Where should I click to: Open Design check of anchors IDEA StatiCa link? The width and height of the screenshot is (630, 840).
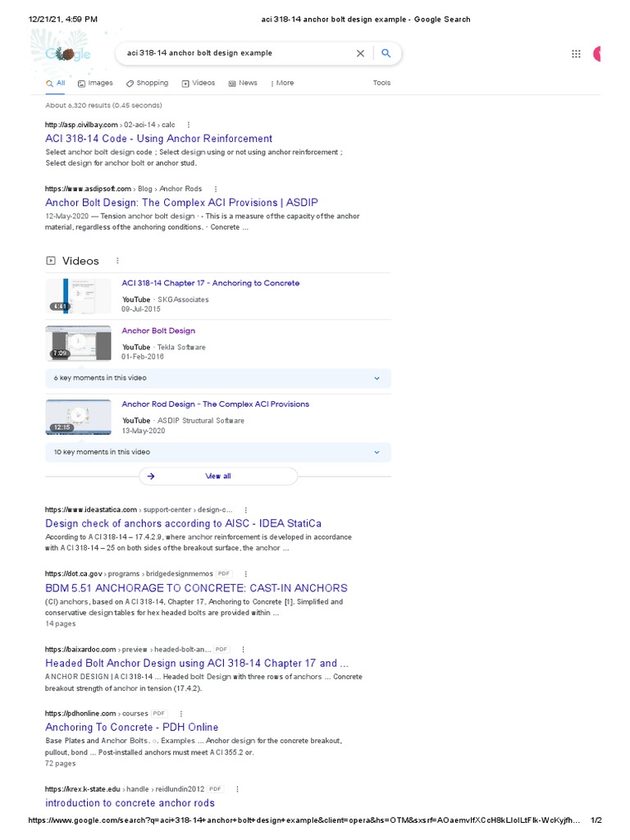tap(183, 523)
